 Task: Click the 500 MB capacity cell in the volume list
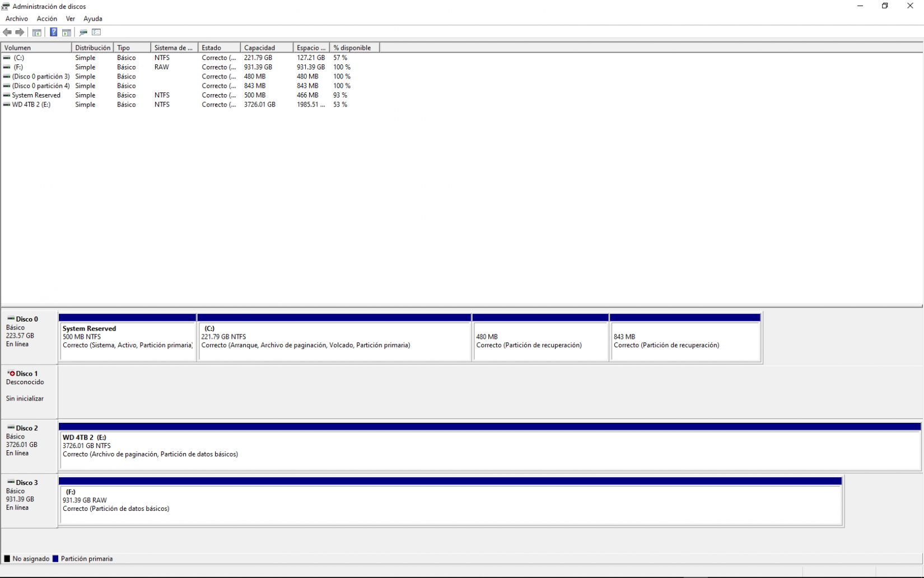point(255,95)
